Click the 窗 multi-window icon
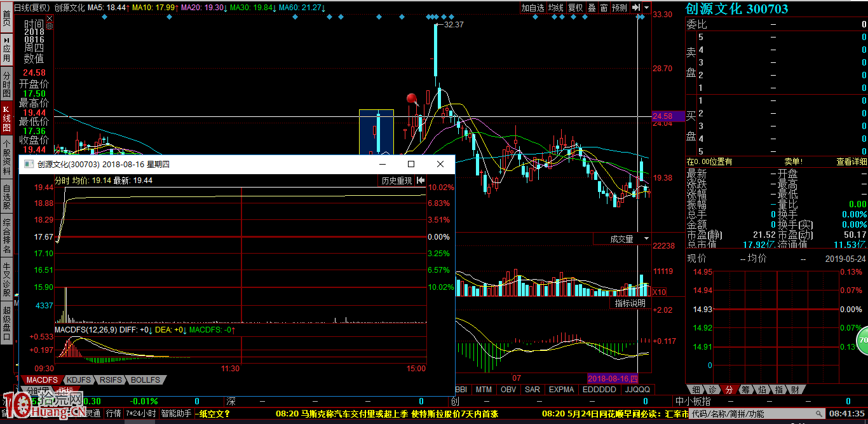Image resolution: width=868 pixels, height=424 pixels. click(x=604, y=8)
